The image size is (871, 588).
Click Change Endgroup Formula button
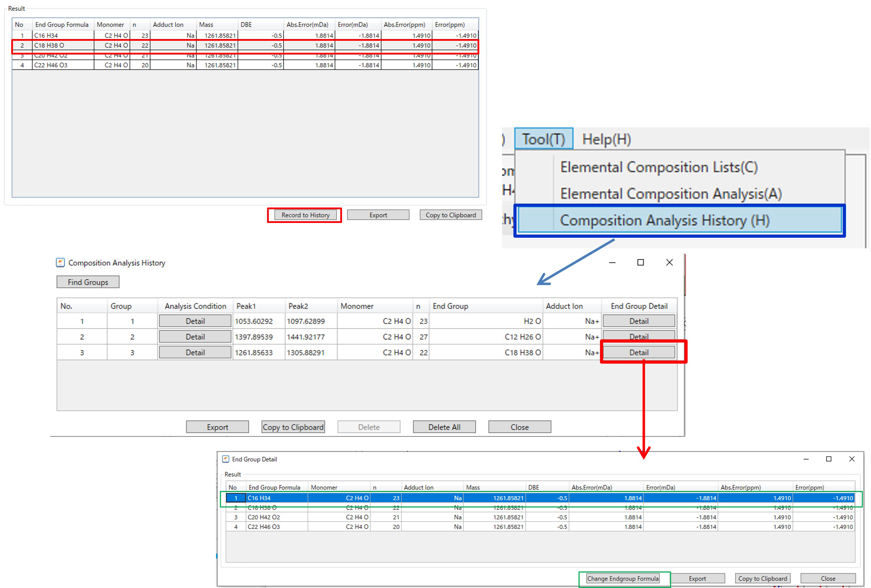[623, 578]
